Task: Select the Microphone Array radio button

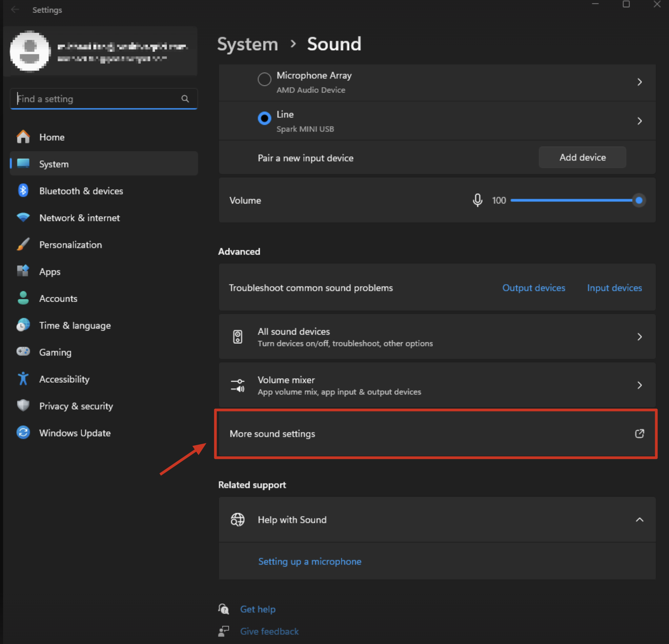Action: (x=264, y=79)
